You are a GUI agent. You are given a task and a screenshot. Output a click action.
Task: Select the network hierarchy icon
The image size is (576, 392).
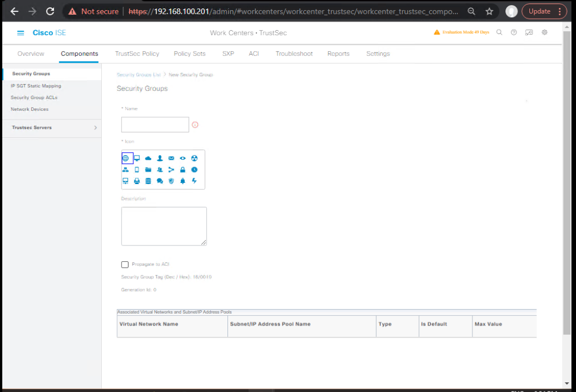[126, 169]
